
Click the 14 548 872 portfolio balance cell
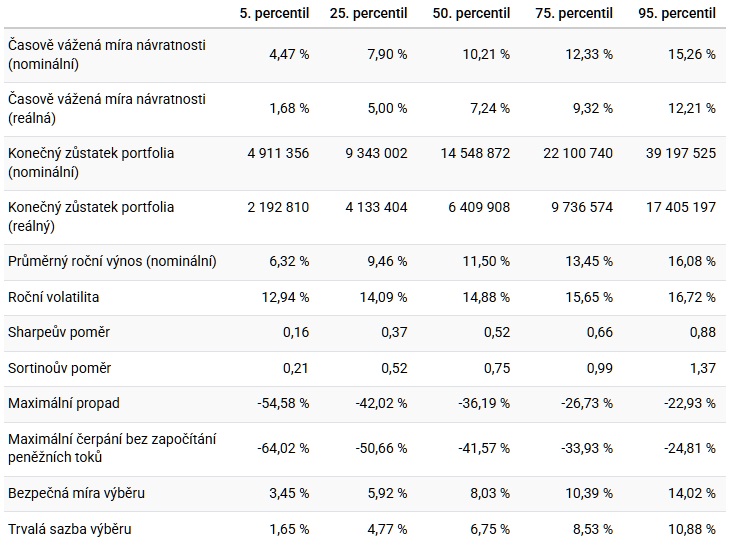click(475, 153)
